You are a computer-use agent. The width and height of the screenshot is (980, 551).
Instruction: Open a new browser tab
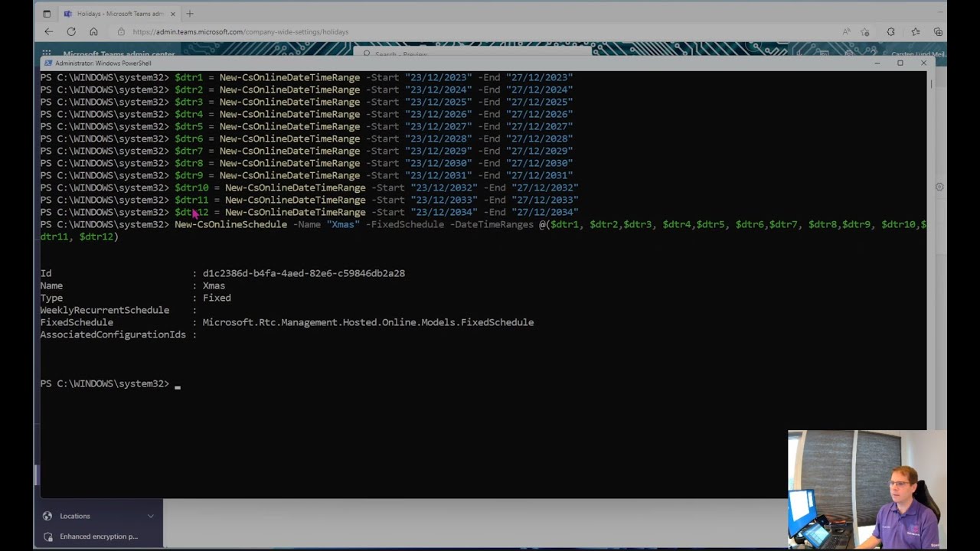pos(190,14)
